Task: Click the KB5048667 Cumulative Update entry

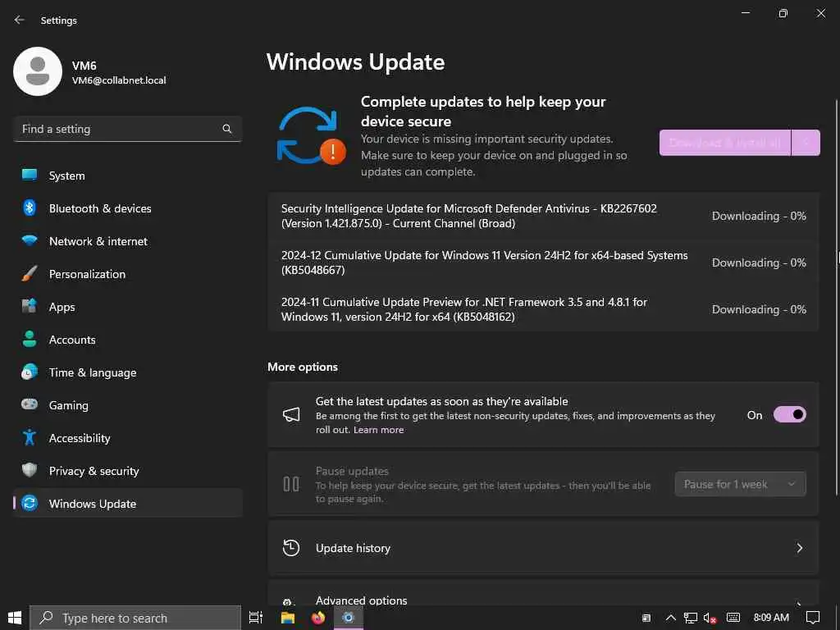Action: [543, 262]
